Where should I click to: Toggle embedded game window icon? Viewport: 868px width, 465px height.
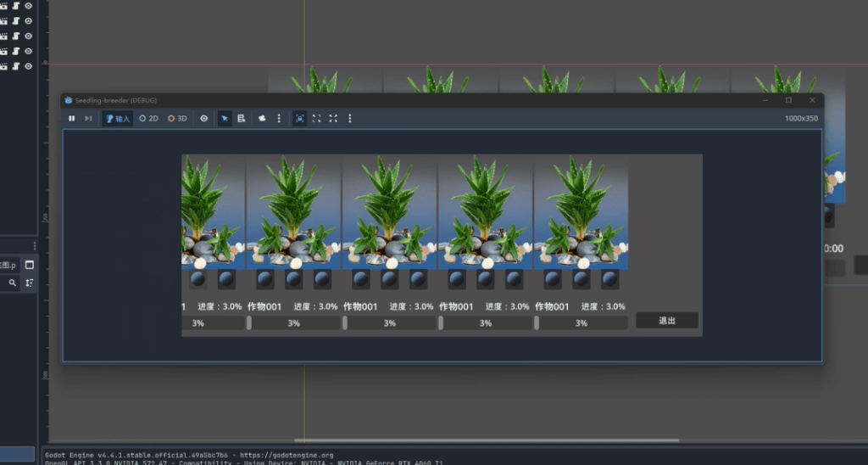299,119
